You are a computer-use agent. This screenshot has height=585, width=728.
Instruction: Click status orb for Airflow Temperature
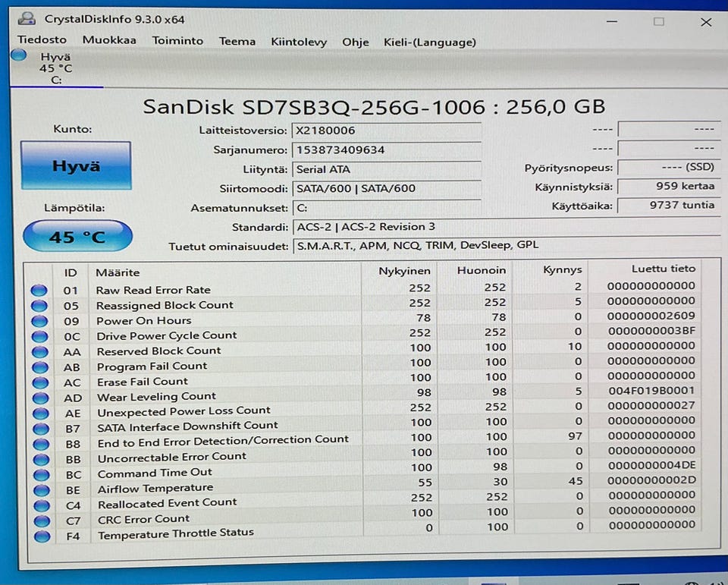coord(42,489)
